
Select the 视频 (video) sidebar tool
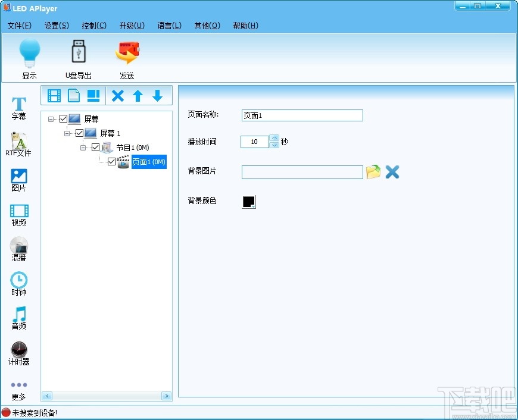[x=18, y=214]
